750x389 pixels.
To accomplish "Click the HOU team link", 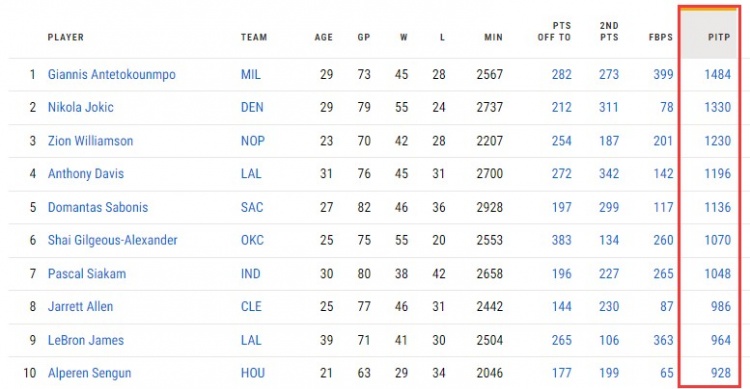I will coord(252,373).
